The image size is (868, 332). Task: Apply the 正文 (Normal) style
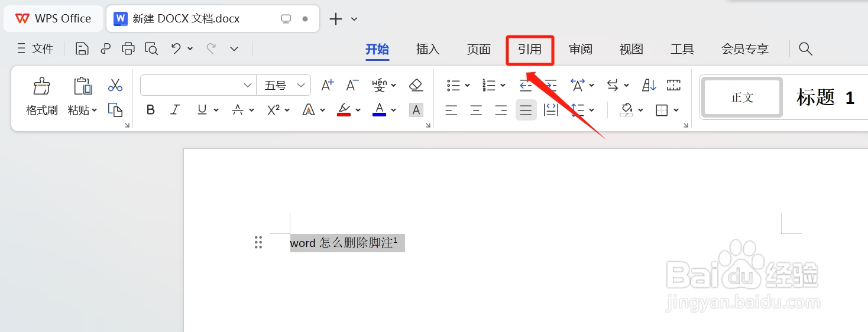742,97
